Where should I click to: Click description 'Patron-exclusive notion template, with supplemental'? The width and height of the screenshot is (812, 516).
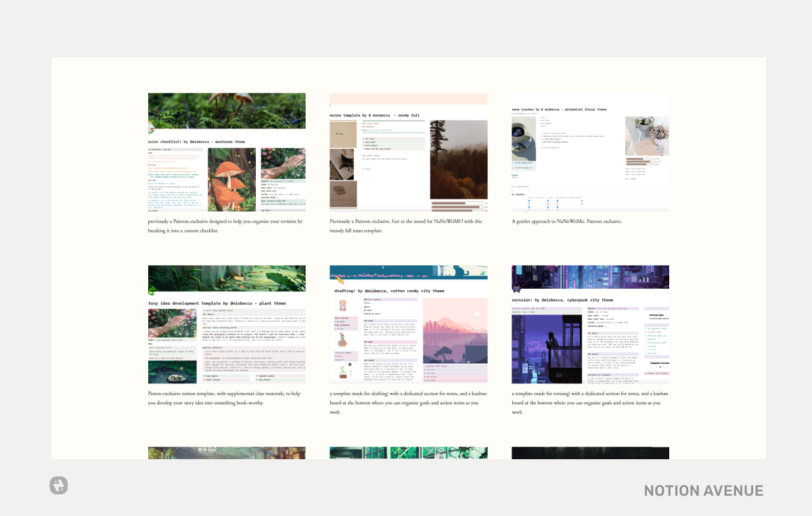(x=225, y=398)
